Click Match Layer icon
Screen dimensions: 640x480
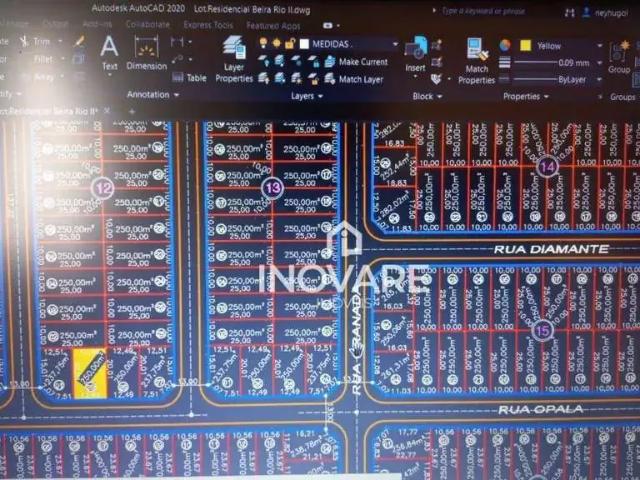(x=330, y=79)
